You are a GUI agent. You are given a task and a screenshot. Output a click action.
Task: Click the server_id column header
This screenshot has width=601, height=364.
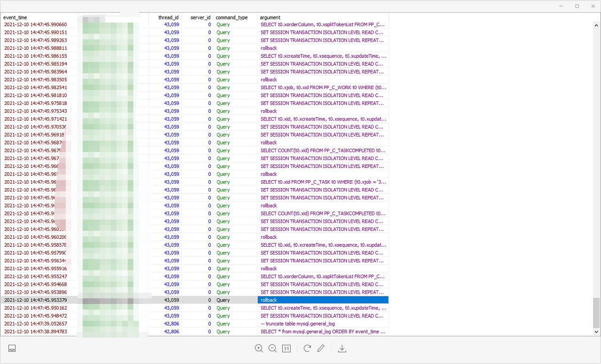click(200, 17)
